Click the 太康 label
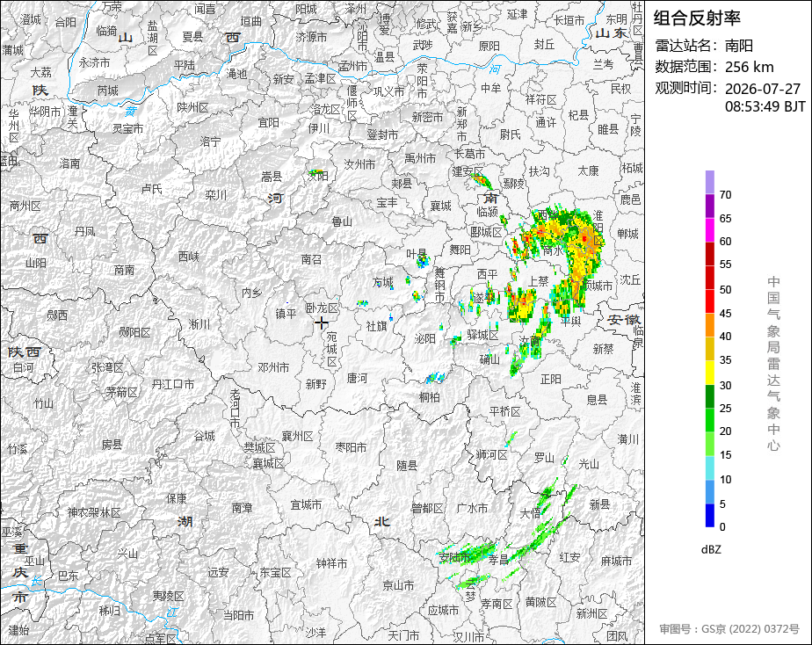Viewport: 812px width, 645px height. (588, 170)
